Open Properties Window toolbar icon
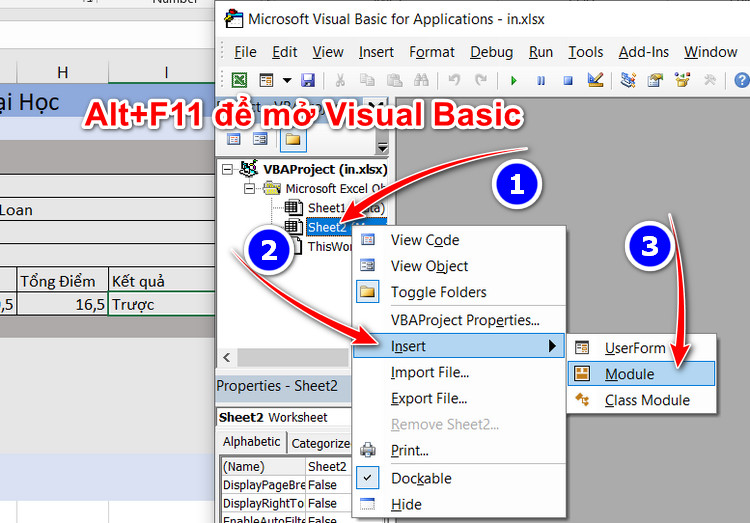The image size is (750, 523). tap(655, 80)
